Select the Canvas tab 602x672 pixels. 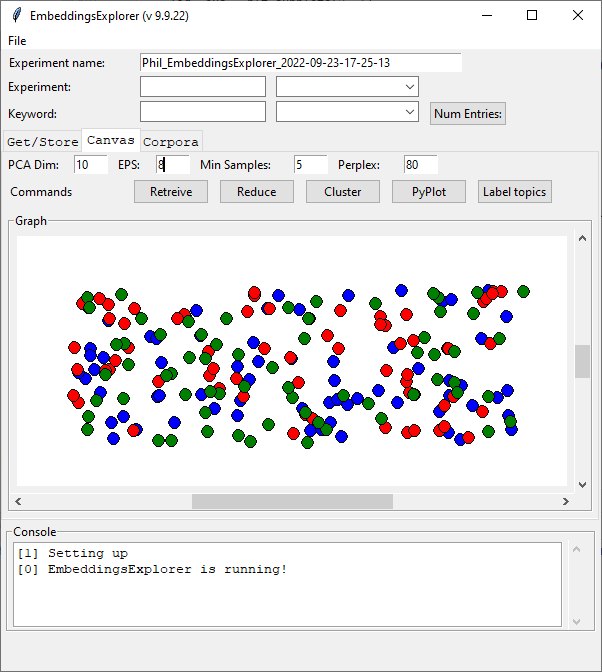point(111,141)
